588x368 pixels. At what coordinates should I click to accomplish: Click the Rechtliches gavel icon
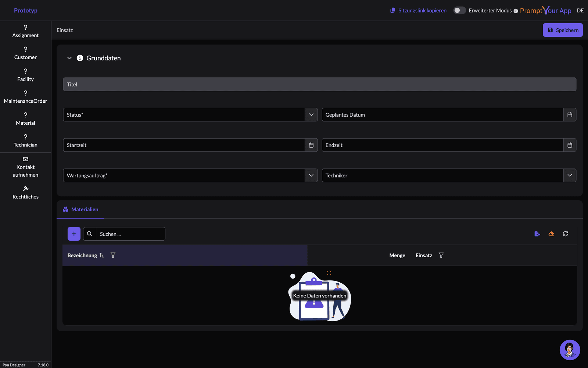coord(25,188)
